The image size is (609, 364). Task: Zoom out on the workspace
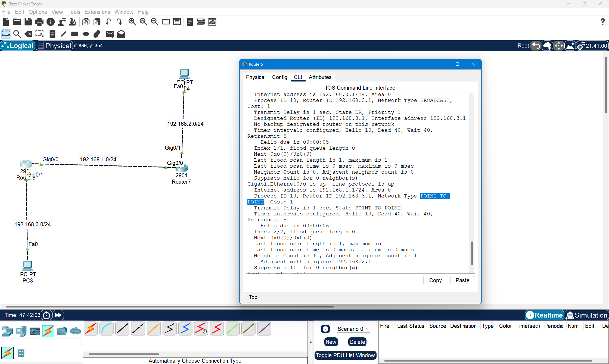coord(155,22)
